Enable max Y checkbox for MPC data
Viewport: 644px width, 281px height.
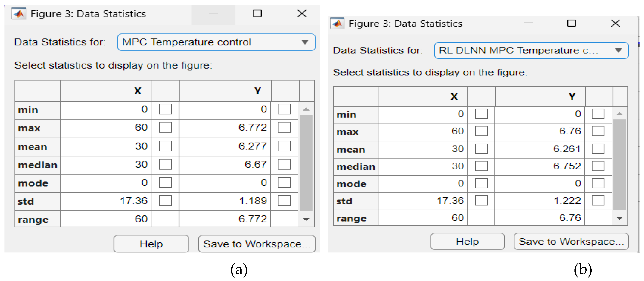(284, 128)
